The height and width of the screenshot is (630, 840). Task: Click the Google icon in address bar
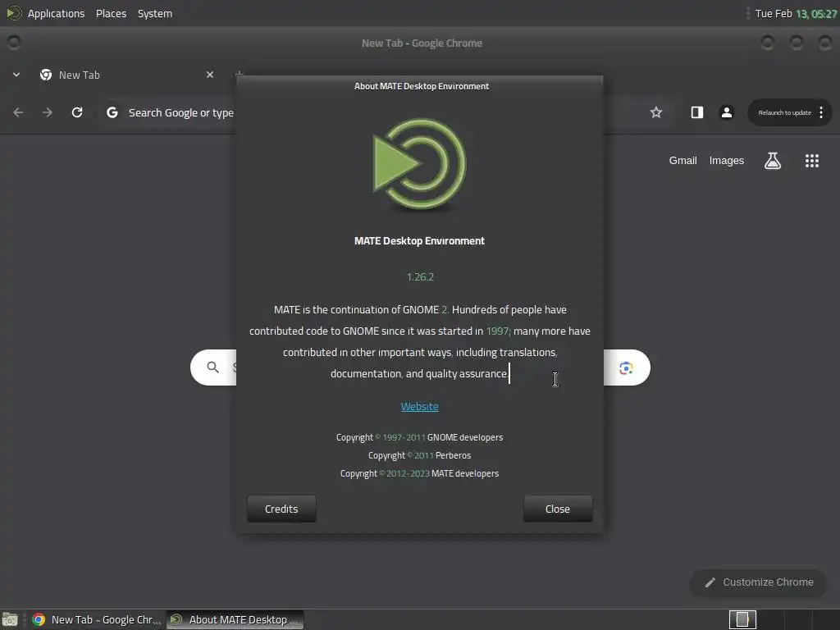[x=112, y=112]
